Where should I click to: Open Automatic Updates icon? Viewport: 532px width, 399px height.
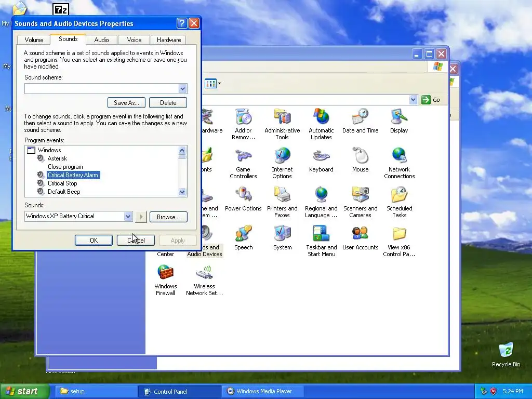click(321, 124)
